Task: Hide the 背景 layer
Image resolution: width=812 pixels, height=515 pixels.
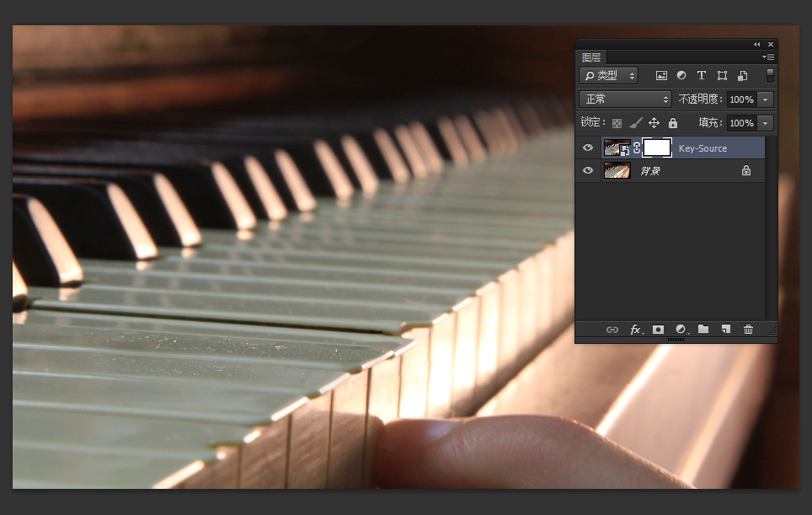Action: click(x=588, y=170)
